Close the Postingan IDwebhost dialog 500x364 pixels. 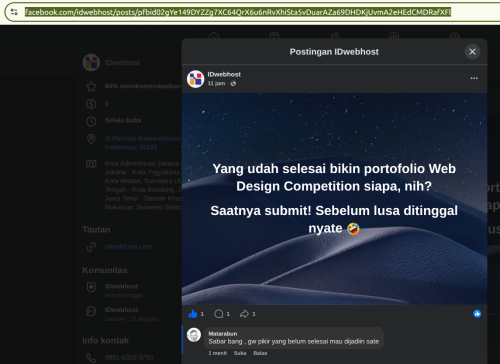[472, 52]
